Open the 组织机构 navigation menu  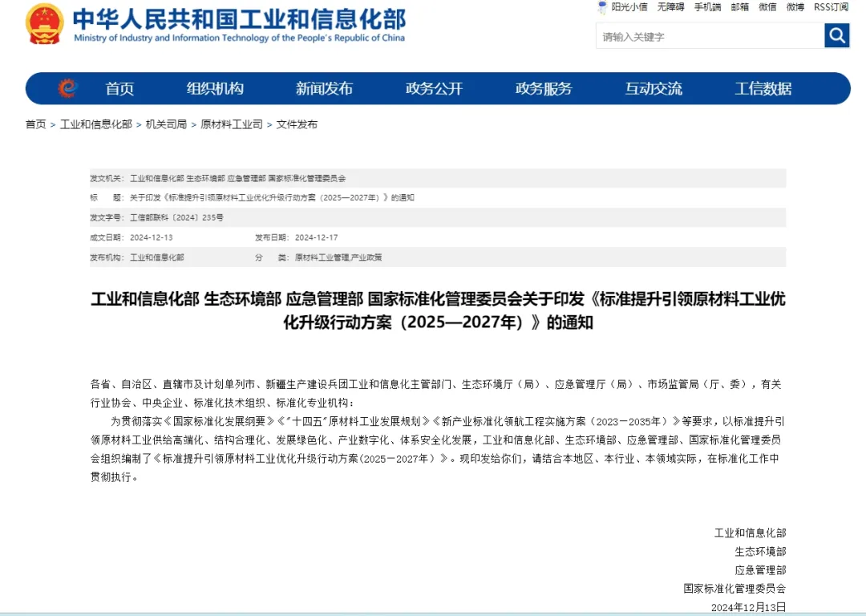pyautogui.click(x=215, y=89)
